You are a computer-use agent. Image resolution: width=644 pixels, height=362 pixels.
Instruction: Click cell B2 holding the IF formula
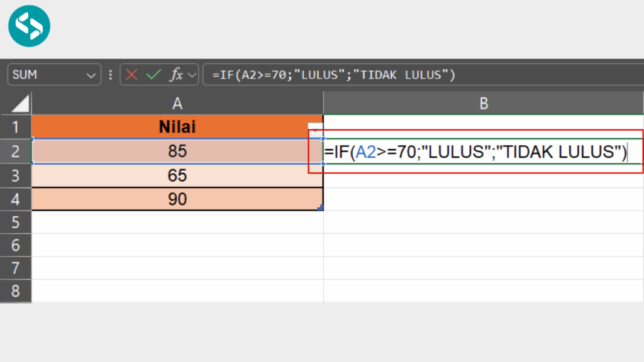pyautogui.click(x=483, y=151)
